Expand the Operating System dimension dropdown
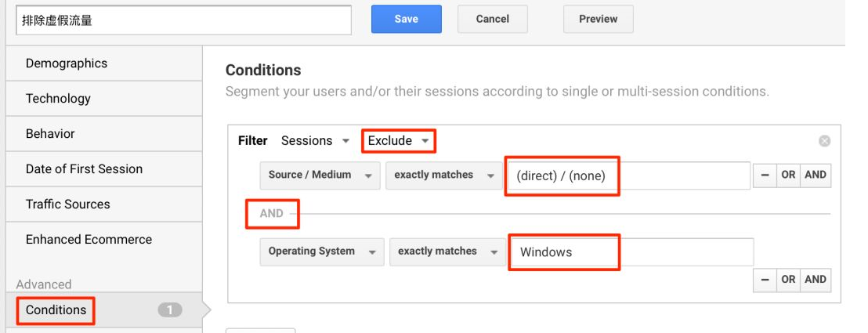This screenshot has width=868, height=333. [x=321, y=252]
